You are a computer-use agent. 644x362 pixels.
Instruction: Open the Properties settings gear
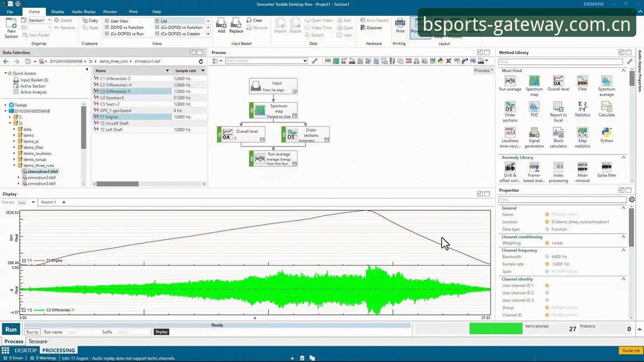632,200
